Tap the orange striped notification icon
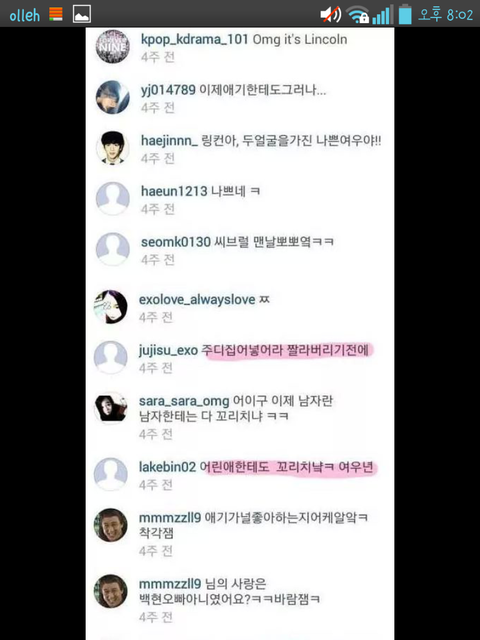Screen dimensions: 480x640 coord(56,14)
